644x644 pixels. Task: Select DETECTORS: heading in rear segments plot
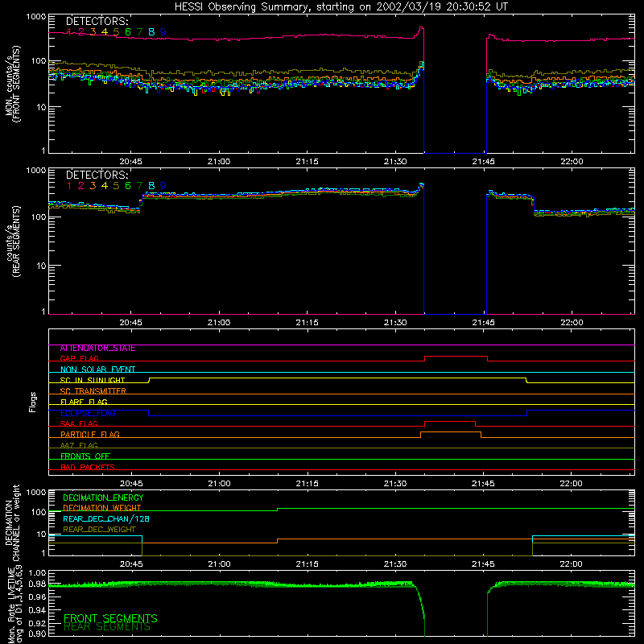point(97,175)
